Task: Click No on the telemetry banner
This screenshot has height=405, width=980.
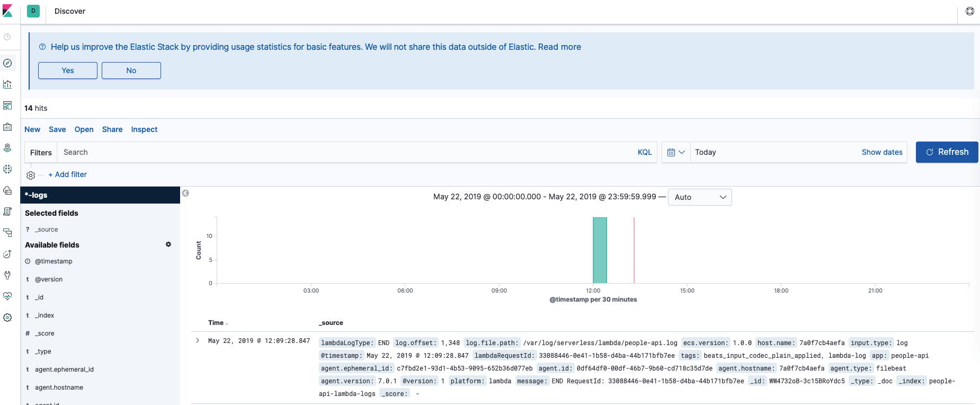Action: click(x=131, y=71)
